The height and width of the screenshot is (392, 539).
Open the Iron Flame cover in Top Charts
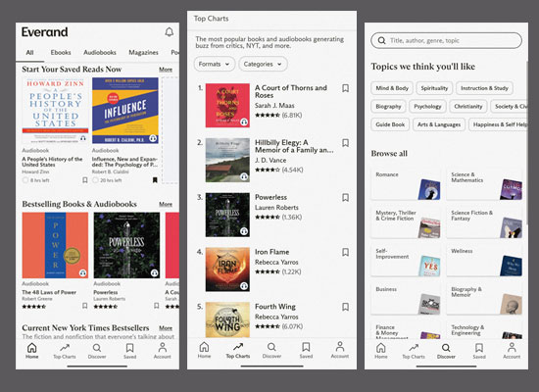[227, 269]
